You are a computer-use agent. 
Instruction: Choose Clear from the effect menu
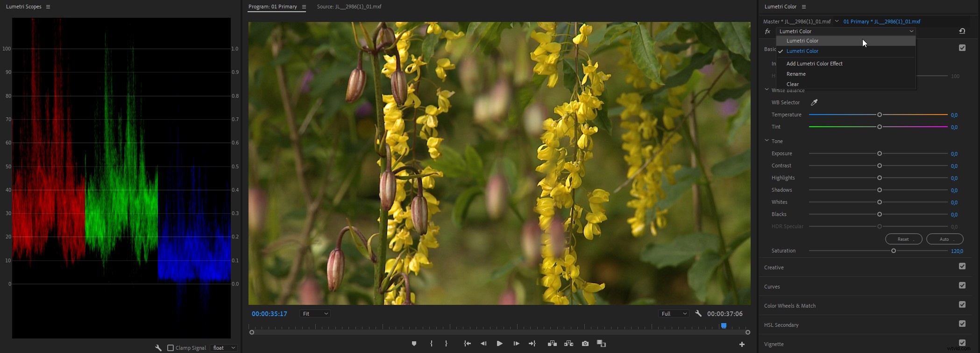coord(846,84)
